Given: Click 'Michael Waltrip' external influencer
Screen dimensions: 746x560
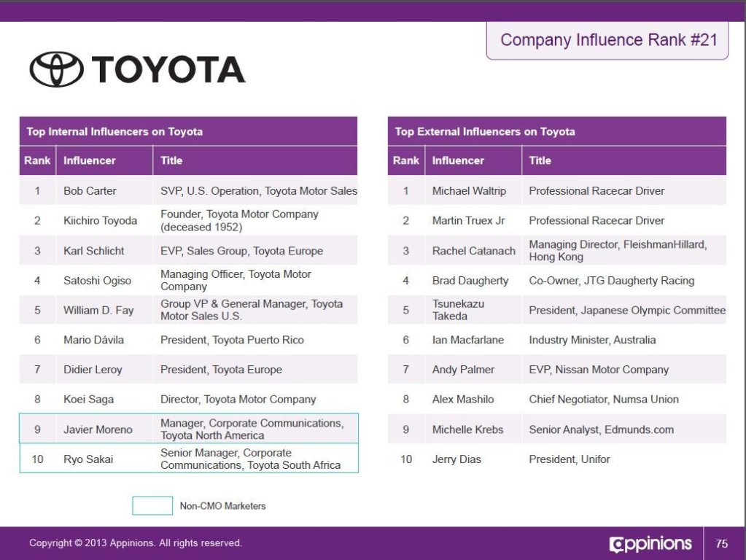Looking at the screenshot, I should (x=469, y=191).
